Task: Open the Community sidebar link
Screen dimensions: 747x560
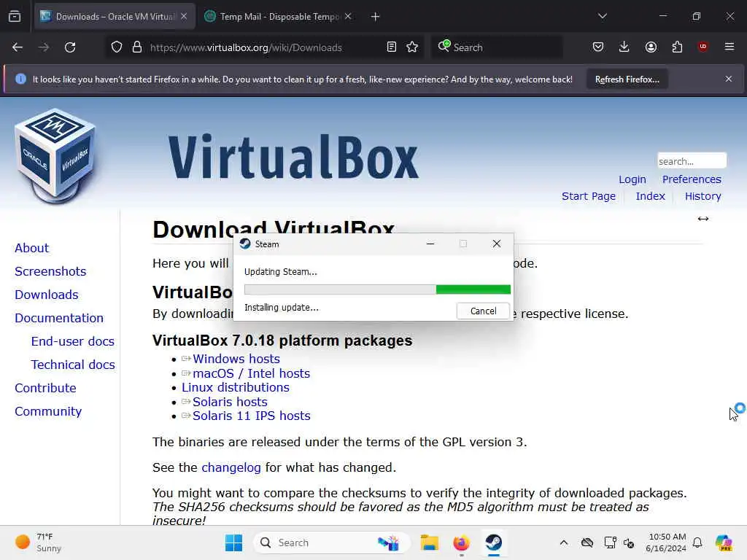Action: click(48, 411)
